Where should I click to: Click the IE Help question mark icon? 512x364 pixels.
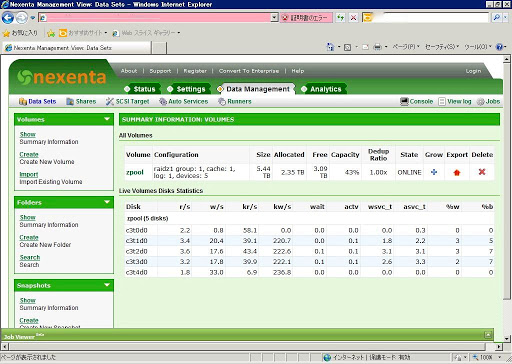(499, 47)
